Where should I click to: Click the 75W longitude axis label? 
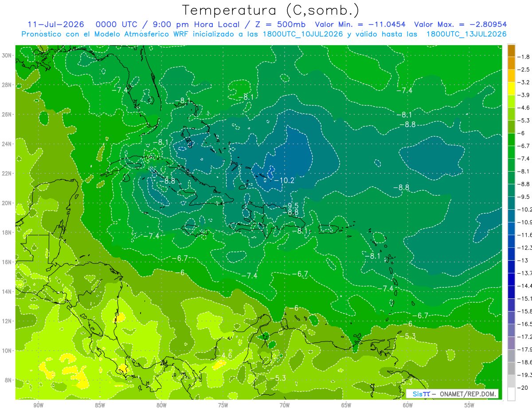[x=223, y=405]
